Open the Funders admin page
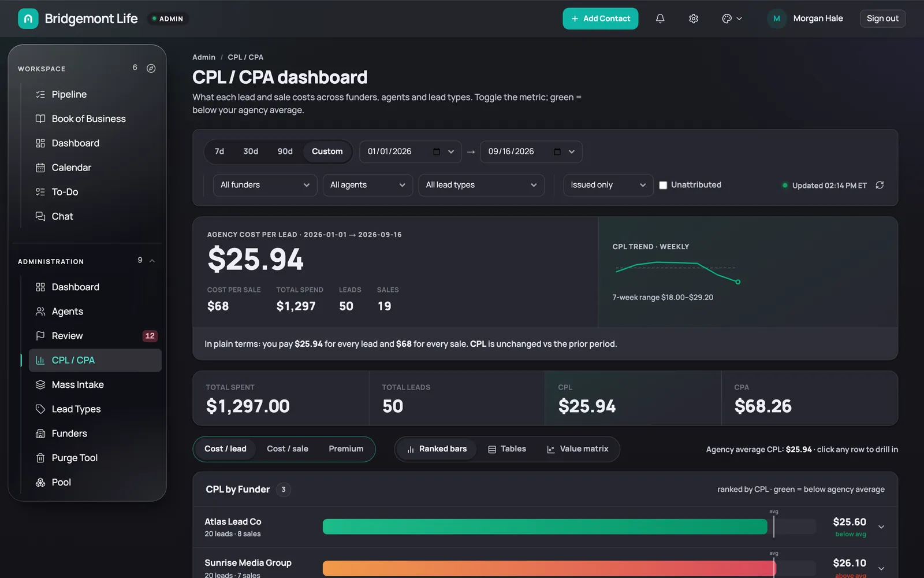The image size is (924, 578). pyautogui.click(x=95, y=433)
